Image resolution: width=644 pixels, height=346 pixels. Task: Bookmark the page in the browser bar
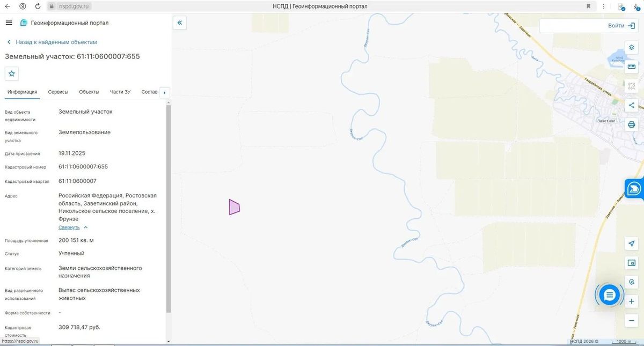(x=589, y=6)
